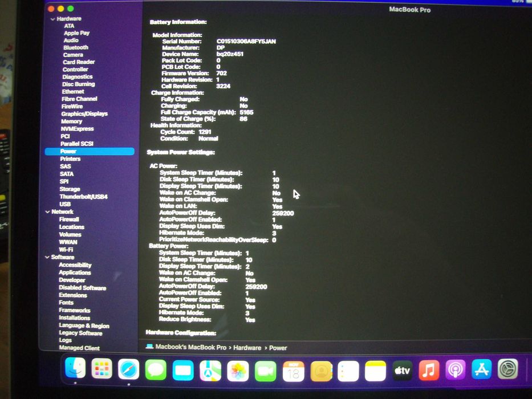532x399 pixels.
Task: Open Podcasts app in dock
Action: 456,369
